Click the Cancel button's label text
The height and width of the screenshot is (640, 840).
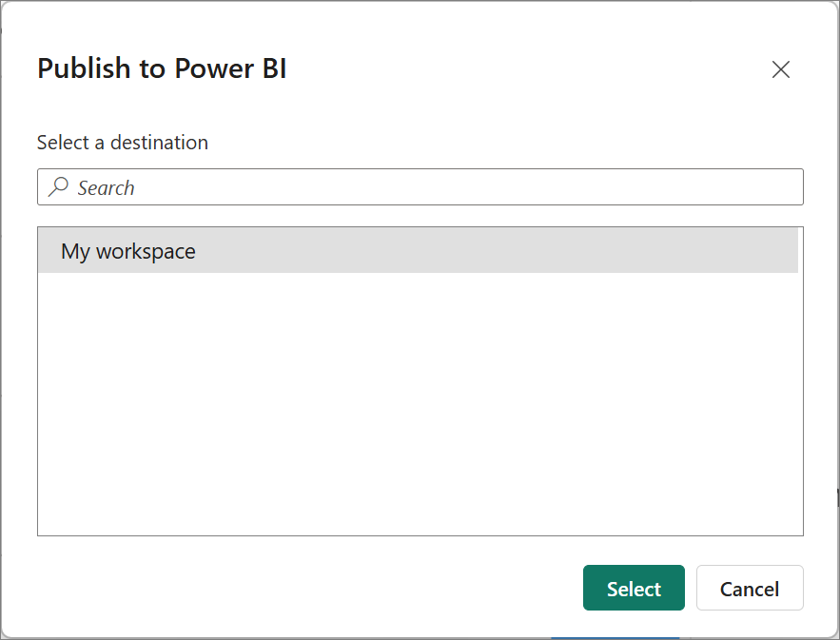tap(750, 589)
